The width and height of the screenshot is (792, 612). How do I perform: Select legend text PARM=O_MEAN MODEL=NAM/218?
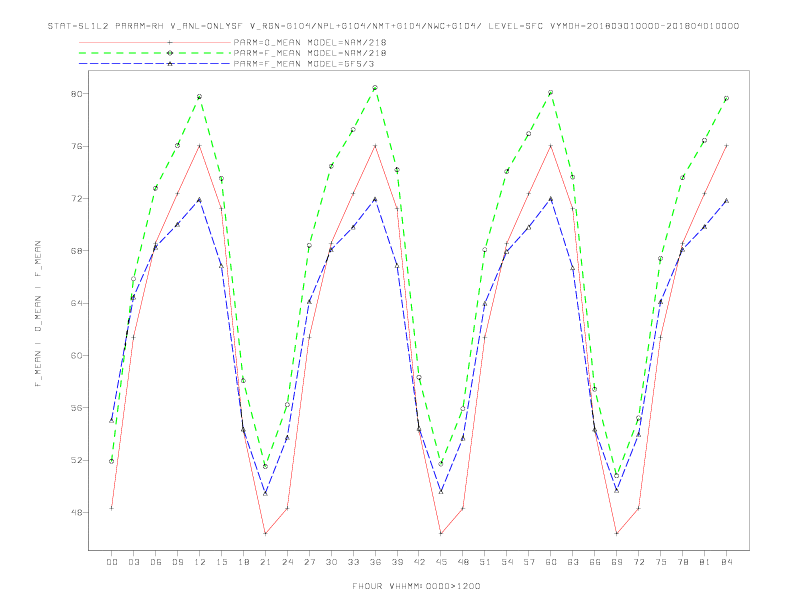tap(310, 42)
